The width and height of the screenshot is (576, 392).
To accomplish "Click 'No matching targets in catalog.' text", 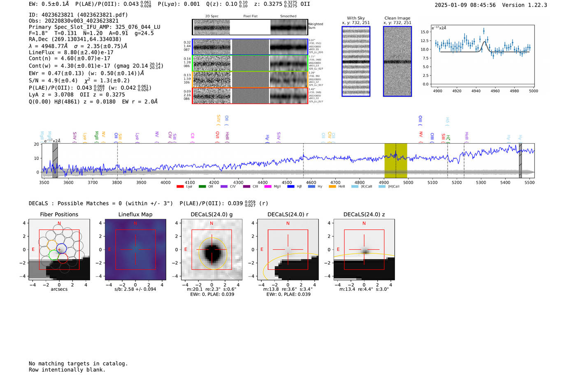I will point(78,364).
